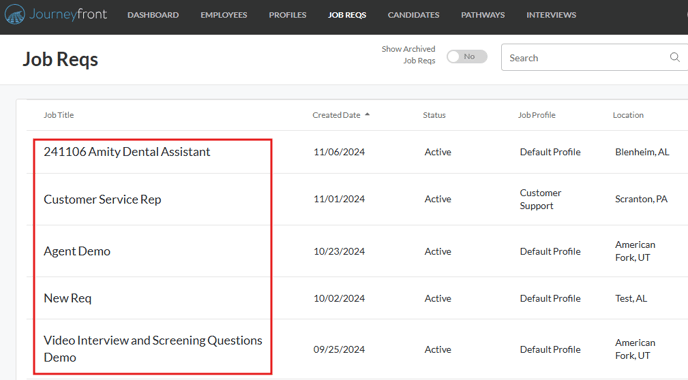The height and width of the screenshot is (380, 688).
Task: Sort by the Status column header
Action: click(x=434, y=115)
